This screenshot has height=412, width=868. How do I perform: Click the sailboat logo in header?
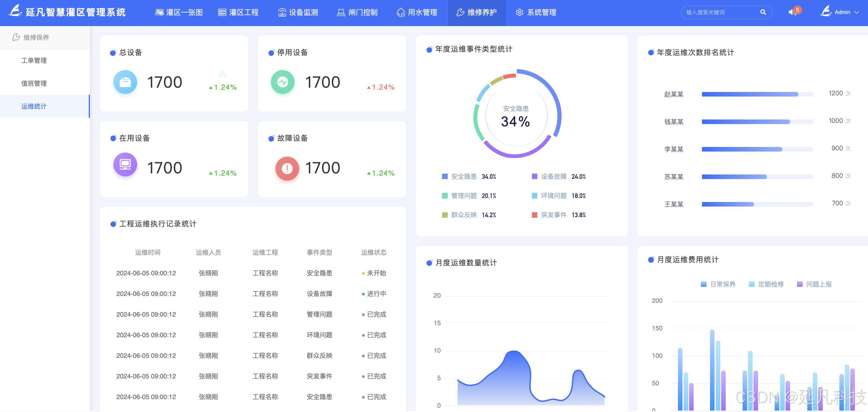(x=15, y=10)
